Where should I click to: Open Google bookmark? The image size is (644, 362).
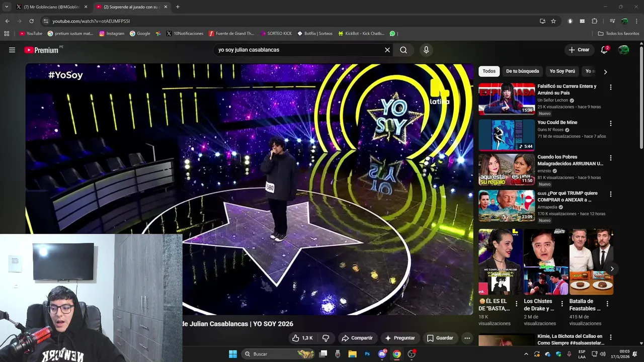point(140,34)
